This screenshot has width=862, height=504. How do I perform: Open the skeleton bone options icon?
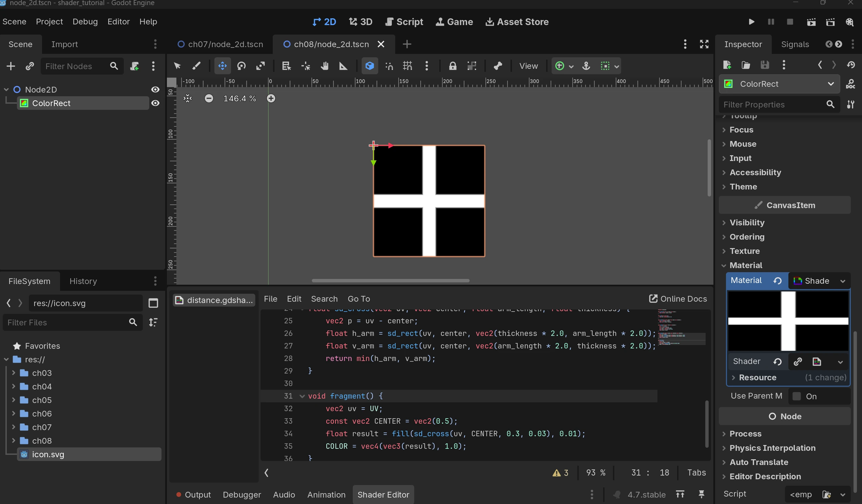498,66
